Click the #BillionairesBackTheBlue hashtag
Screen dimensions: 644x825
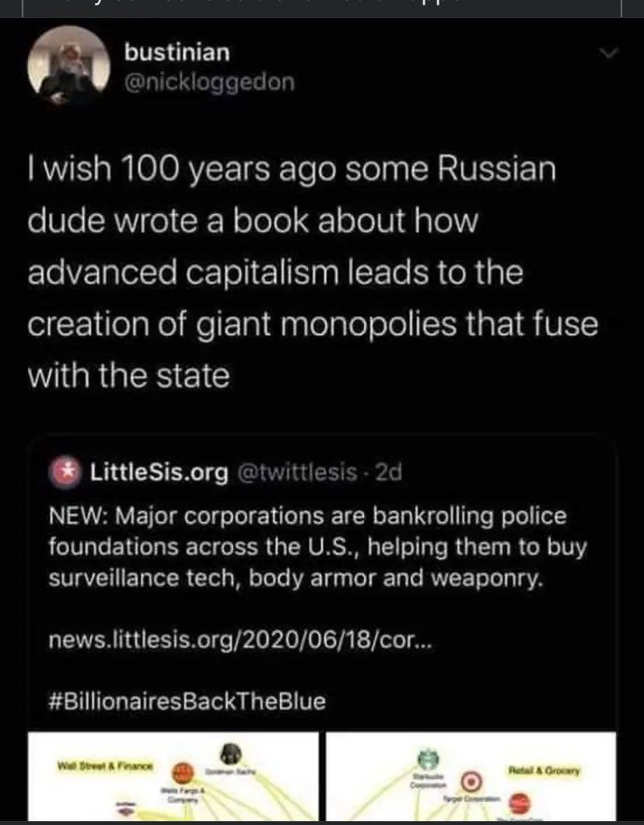pos(187,701)
